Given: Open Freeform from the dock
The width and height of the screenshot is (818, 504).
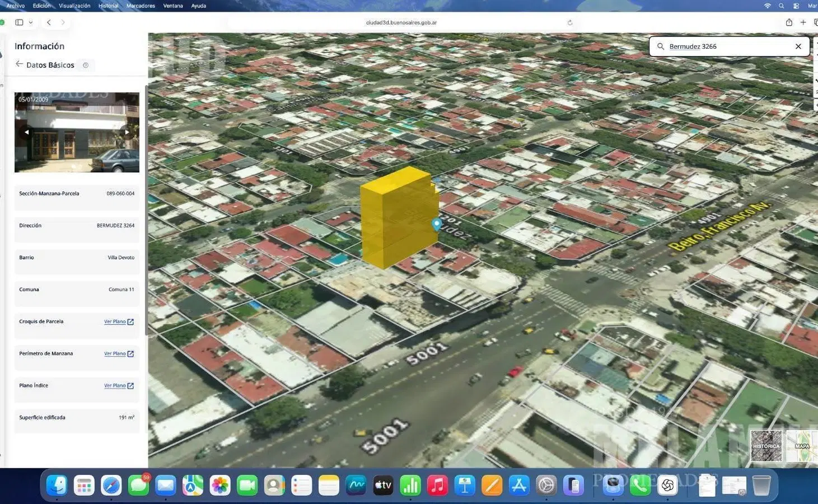Looking at the screenshot, I should point(356,485).
